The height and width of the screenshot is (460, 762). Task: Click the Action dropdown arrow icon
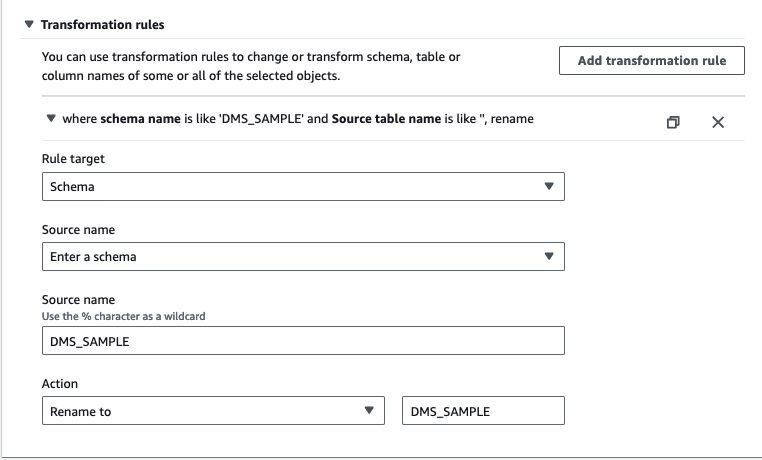point(369,411)
